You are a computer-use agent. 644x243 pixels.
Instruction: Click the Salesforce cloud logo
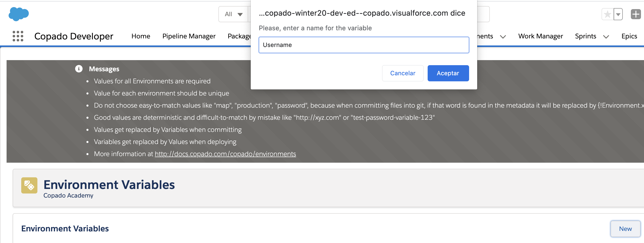[19, 14]
